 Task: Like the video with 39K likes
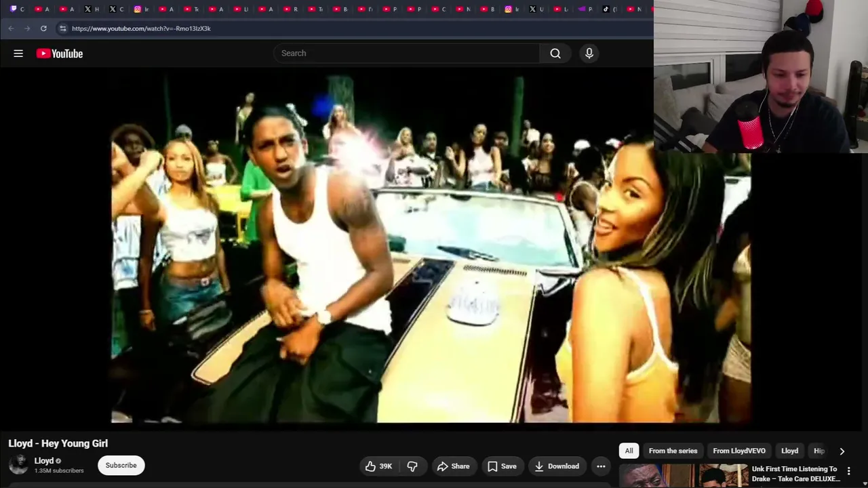tap(378, 466)
